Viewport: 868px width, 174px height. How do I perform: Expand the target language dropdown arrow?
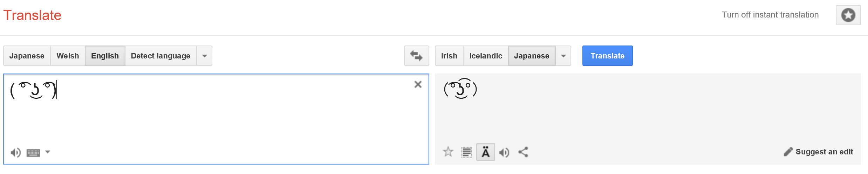[x=563, y=56]
